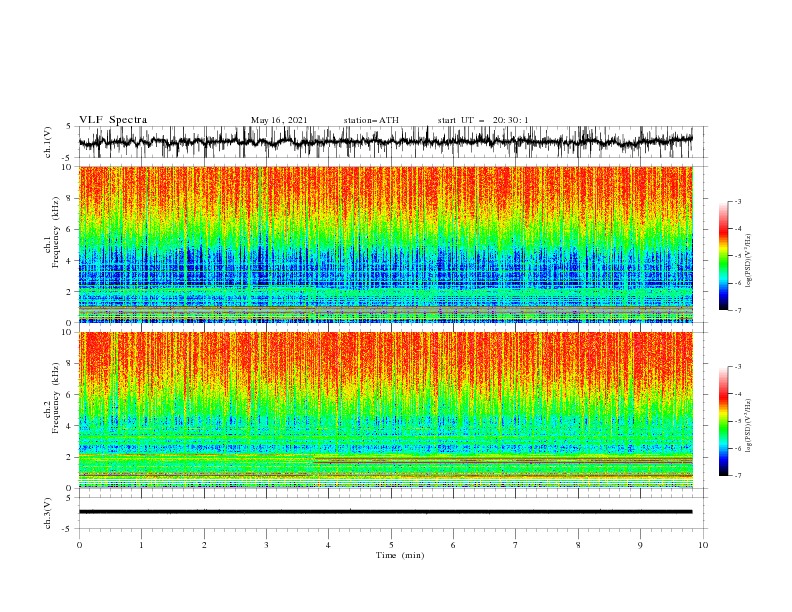The height and width of the screenshot is (612, 792).
Task: Click the "0" tick on the Time axis
Action: pos(79,545)
